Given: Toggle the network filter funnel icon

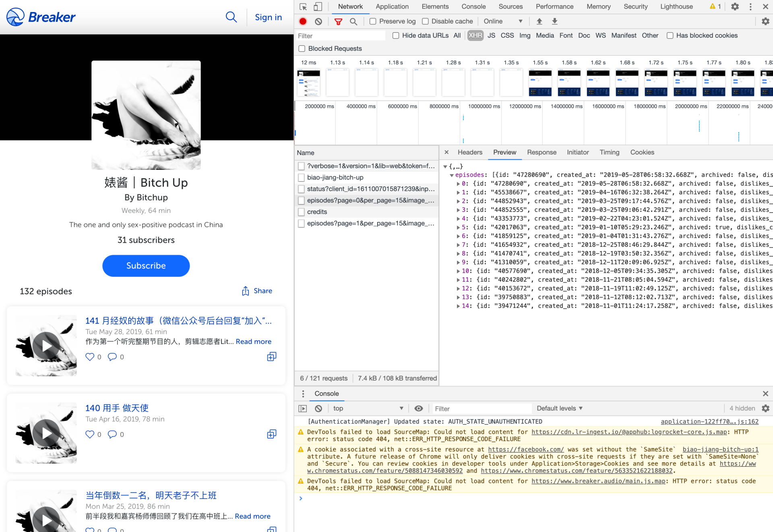Looking at the screenshot, I should click(338, 21).
